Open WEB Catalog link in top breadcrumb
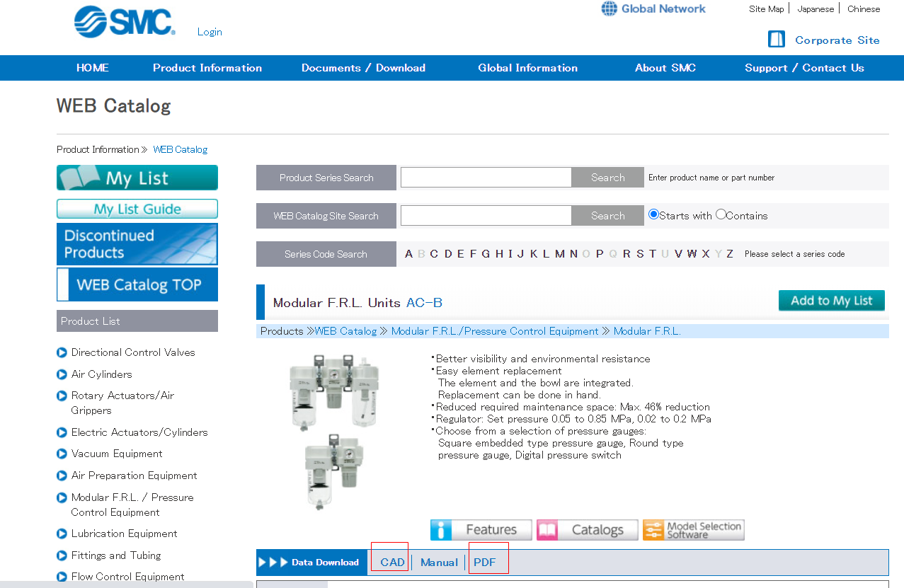The image size is (904, 588). pyautogui.click(x=180, y=149)
